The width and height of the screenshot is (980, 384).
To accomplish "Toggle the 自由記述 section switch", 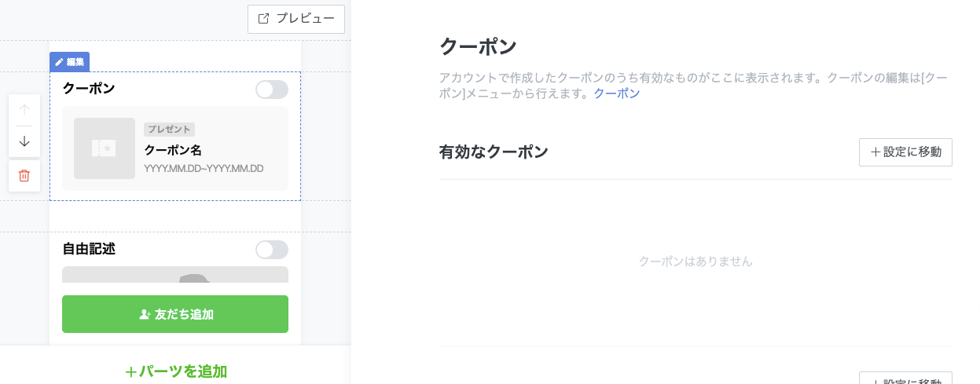I will coord(272,250).
